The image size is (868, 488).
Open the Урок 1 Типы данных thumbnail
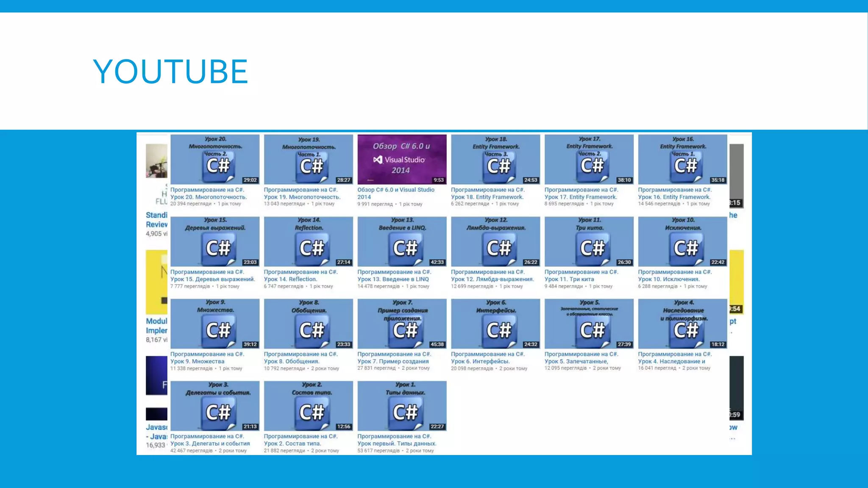402,406
